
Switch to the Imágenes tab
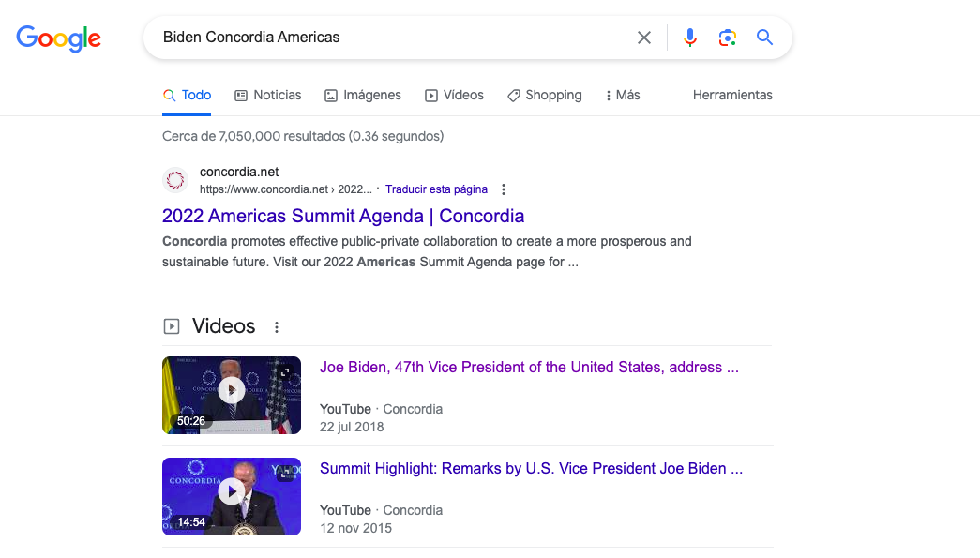click(x=363, y=95)
